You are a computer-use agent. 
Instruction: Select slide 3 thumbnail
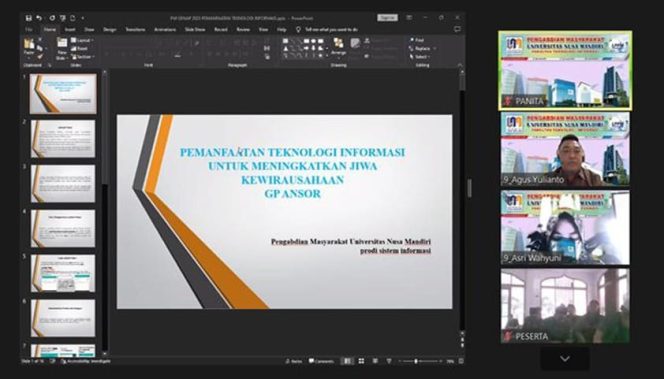click(x=63, y=184)
